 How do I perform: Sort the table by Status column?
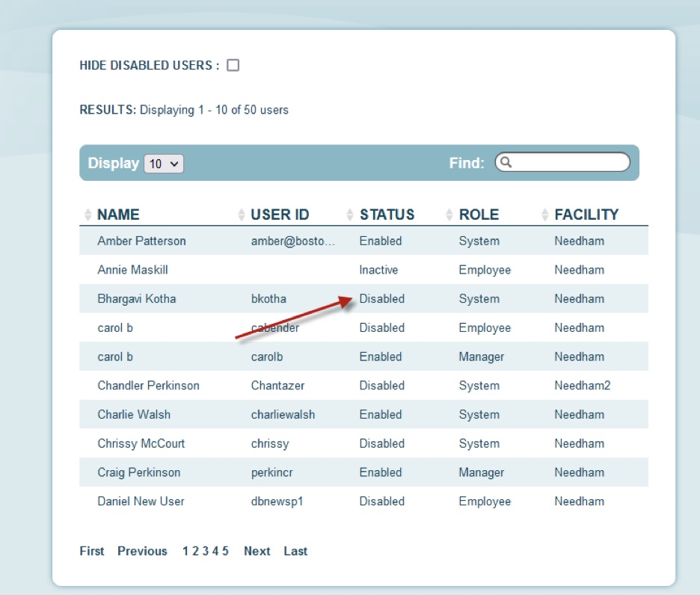coord(350,215)
